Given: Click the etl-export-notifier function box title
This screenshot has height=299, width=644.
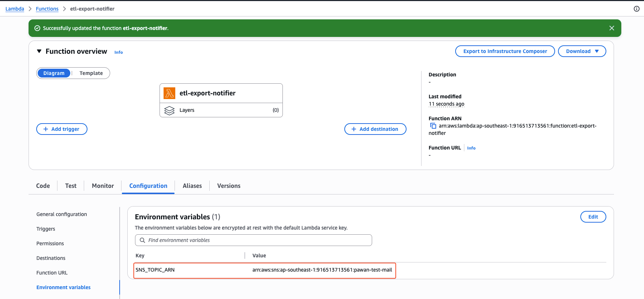Looking at the screenshot, I should [x=207, y=93].
